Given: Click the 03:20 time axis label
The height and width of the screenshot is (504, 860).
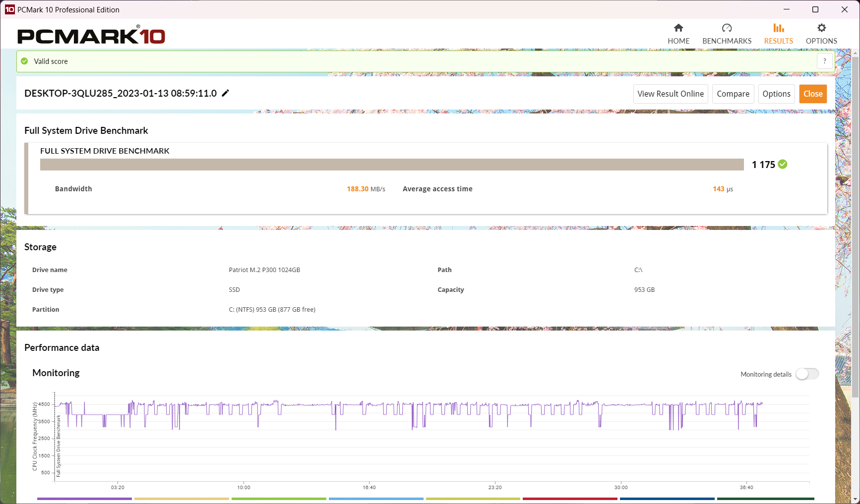Looking at the screenshot, I should click(118, 488).
